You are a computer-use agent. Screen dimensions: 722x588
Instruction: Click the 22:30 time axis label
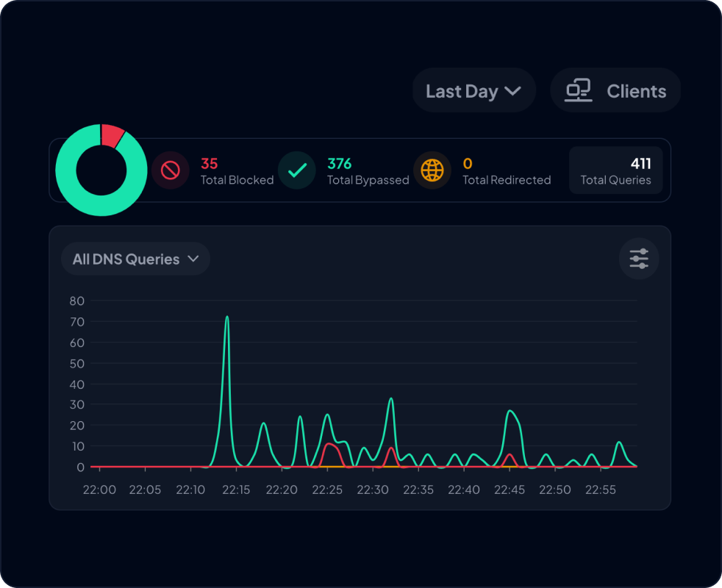point(373,490)
